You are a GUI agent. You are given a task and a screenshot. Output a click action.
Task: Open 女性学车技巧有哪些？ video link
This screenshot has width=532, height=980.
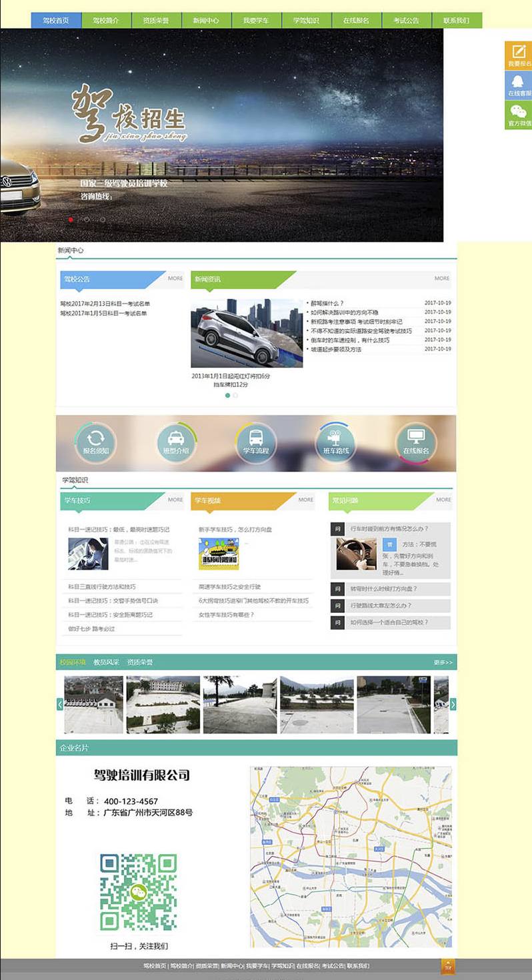pyautogui.click(x=226, y=615)
